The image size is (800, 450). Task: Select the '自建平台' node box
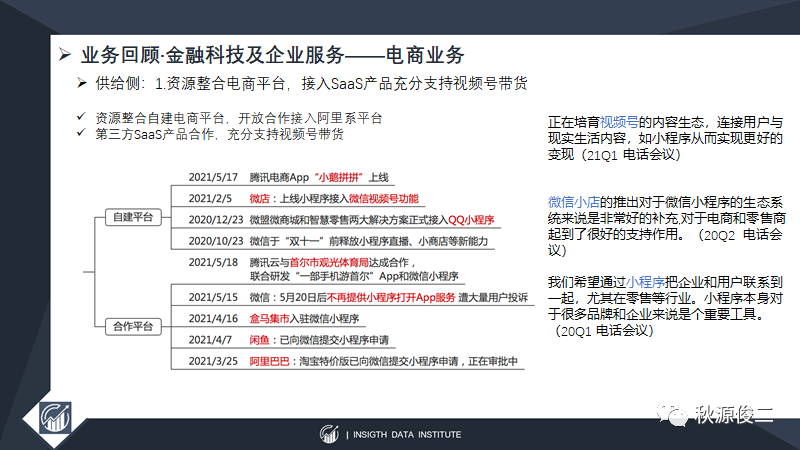(x=133, y=217)
